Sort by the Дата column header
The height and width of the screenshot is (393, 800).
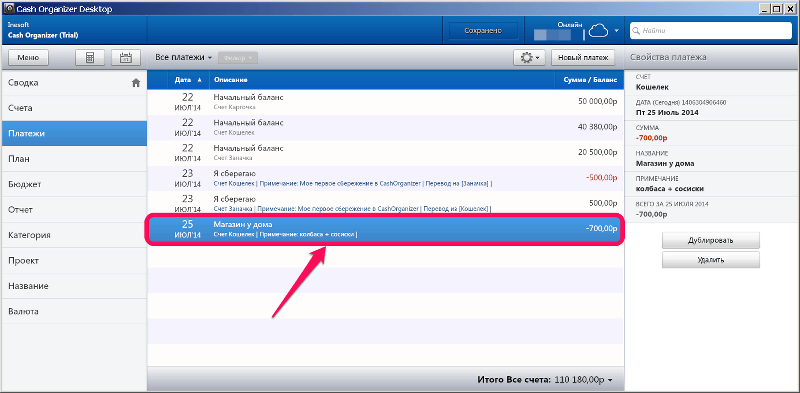(187, 80)
